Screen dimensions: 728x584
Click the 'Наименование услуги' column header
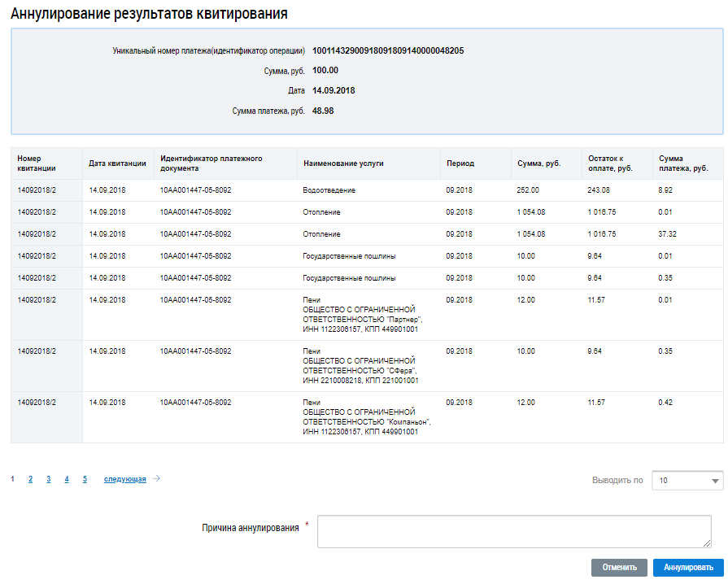point(343,163)
